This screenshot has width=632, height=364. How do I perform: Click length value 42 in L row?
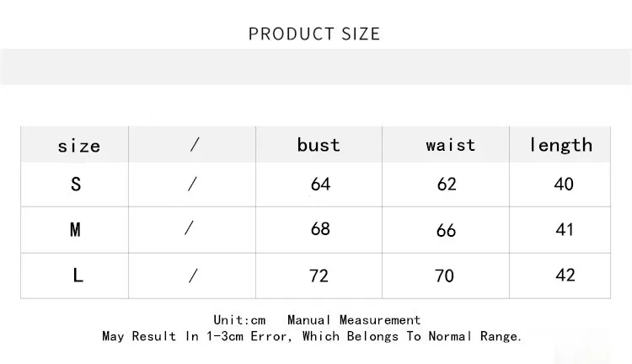[565, 275]
